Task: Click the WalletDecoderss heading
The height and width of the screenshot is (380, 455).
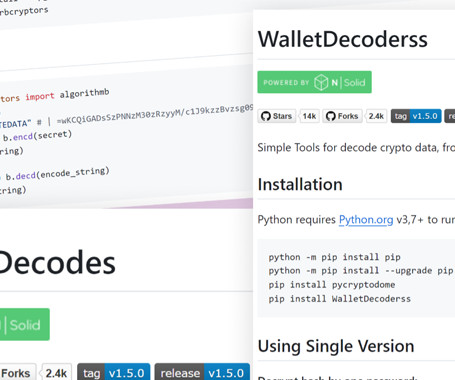Action: (x=343, y=39)
